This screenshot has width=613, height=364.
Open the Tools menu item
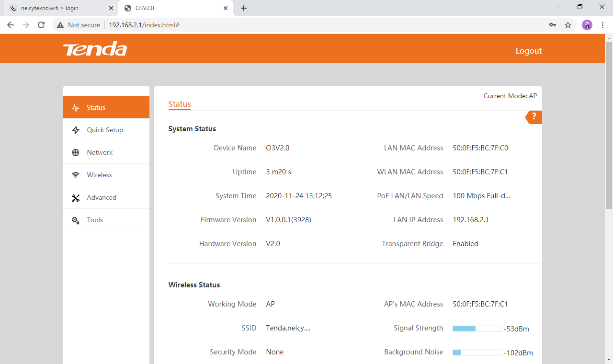point(106,220)
